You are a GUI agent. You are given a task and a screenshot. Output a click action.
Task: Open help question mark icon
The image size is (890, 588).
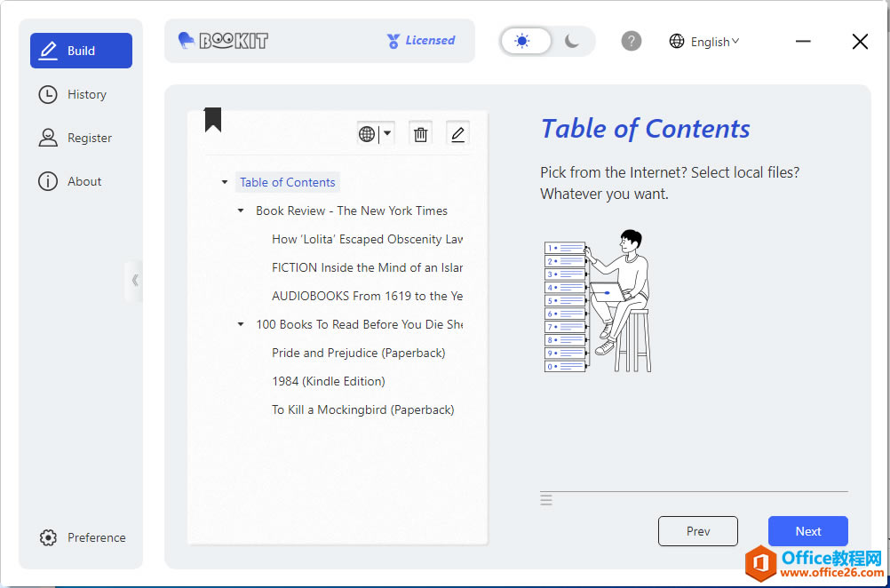(x=632, y=41)
